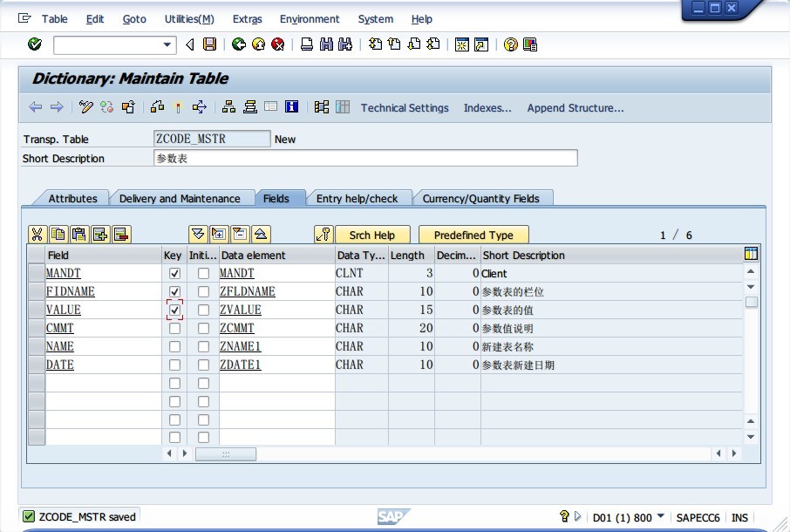Cut selected row with scissors icon

[37, 235]
